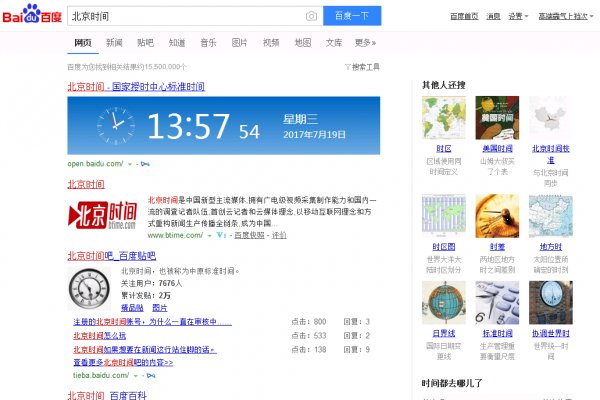The width and height of the screenshot is (600, 400).
Task: Open 百度首页 link
Action: pos(464,16)
